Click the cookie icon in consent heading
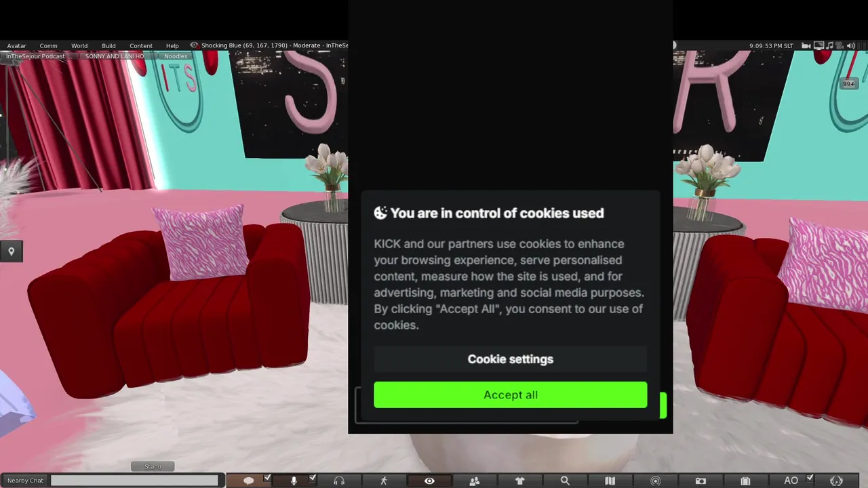 point(380,213)
